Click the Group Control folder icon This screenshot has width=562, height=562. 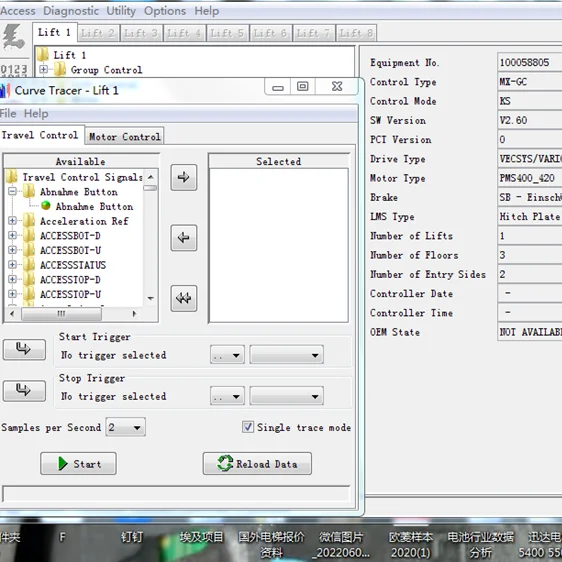point(60,70)
